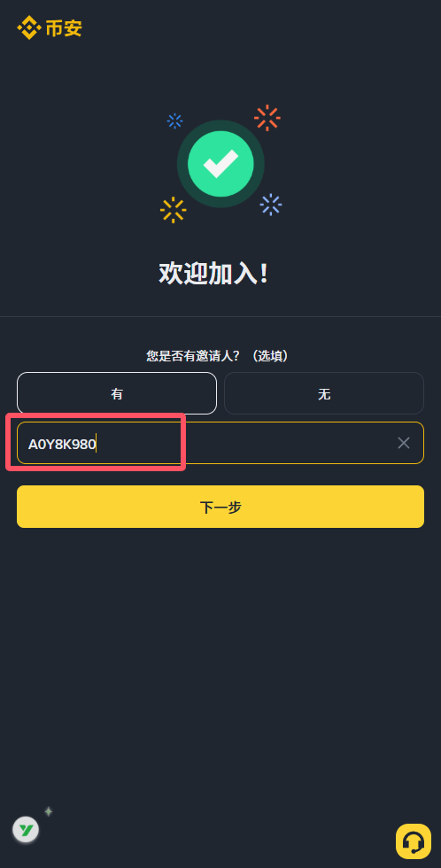The height and width of the screenshot is (868, 441).
Task: Click the Binance diamond logo icon
Action: (28, 27)
